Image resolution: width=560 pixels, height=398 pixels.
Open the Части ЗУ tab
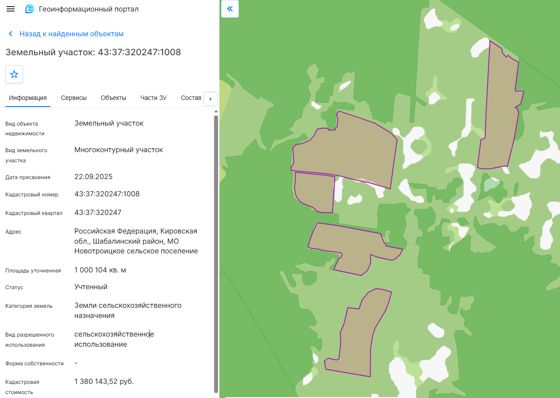153,98
